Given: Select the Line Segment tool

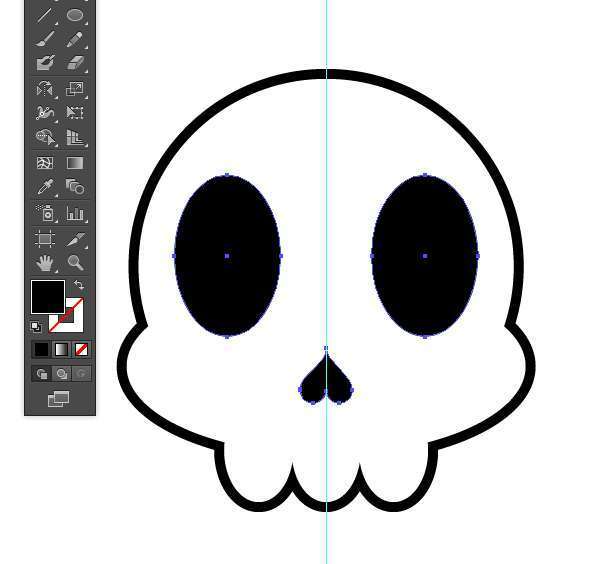Looking at the screenshot, I should 44,15.
